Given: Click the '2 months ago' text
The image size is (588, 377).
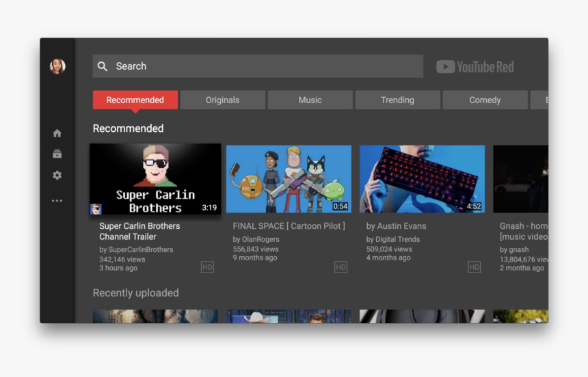Looking at the screenshot, I should click(x=522, y=268).
